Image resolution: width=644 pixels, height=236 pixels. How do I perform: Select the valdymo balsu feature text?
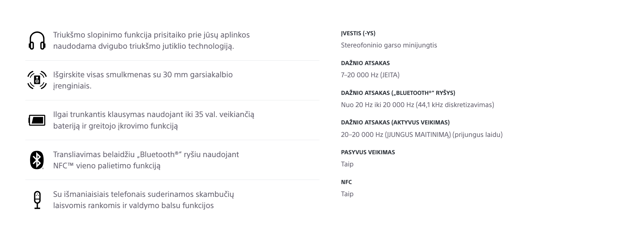point(144,200)
